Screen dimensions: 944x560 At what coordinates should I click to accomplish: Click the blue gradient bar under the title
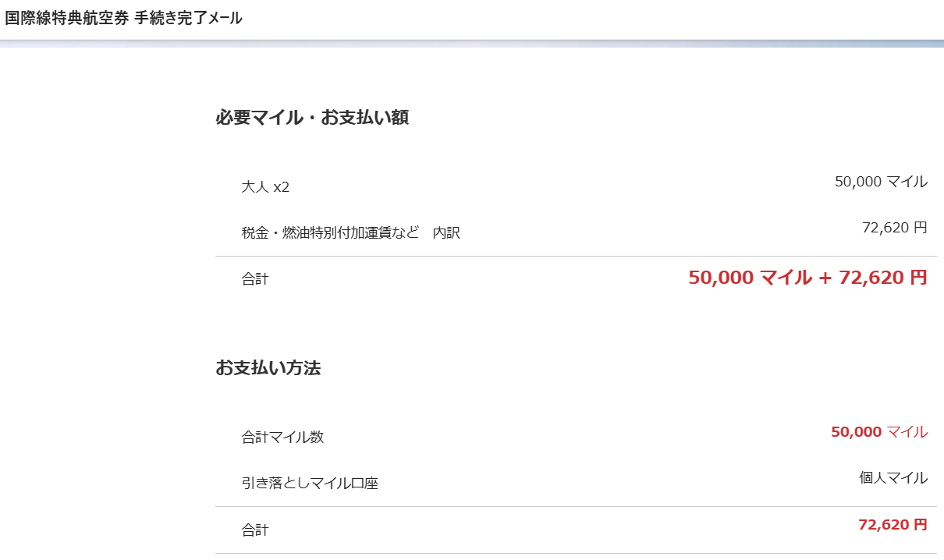pos(472,44)
